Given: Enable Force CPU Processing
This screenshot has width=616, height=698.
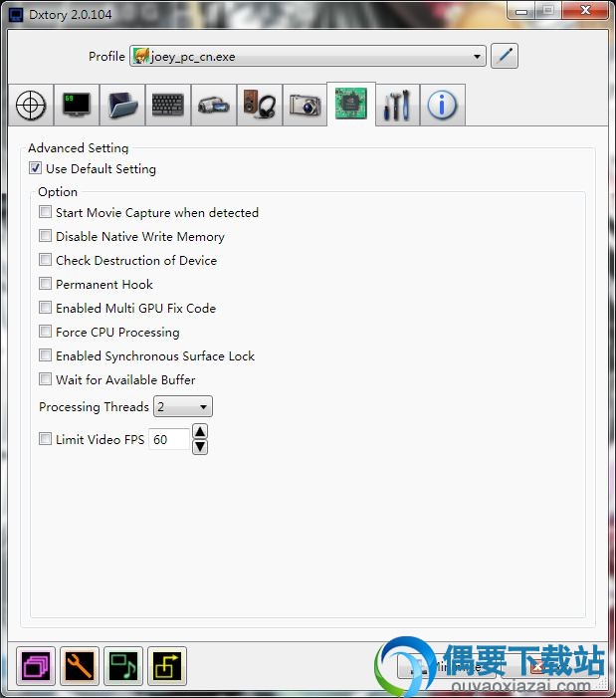Looking at the screenshot, I should click(45, 332).
